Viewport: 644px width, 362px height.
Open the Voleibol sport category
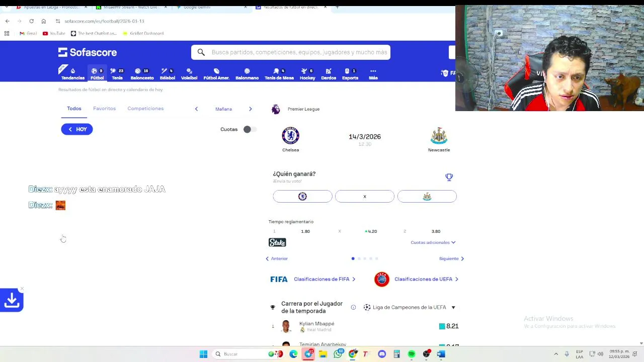tap(189, 74)
